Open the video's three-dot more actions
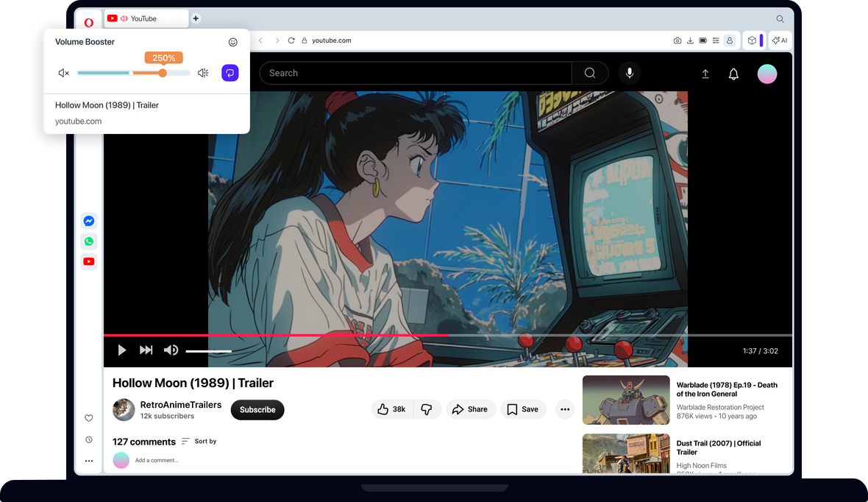 click(565, 409)
